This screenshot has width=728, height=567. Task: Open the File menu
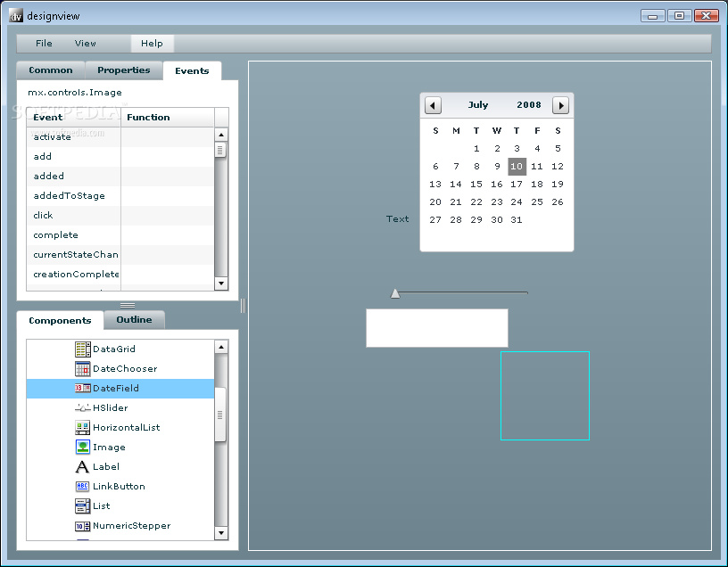pos(44,43)
